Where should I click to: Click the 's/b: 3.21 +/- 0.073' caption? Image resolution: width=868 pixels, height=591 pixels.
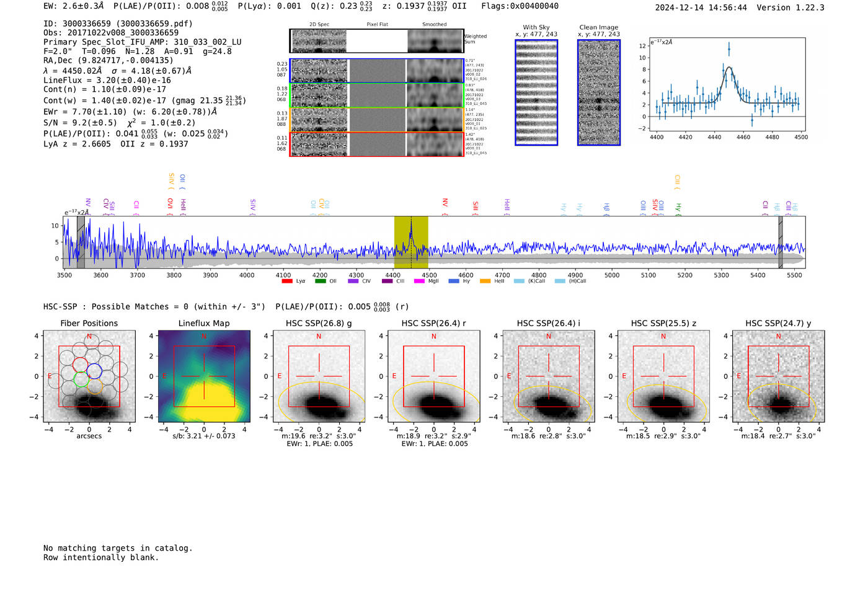(x=204, y=436)
